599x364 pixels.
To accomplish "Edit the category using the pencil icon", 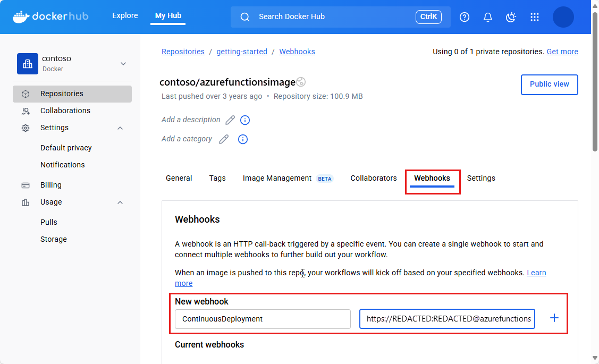I will [x=223, y=139].
